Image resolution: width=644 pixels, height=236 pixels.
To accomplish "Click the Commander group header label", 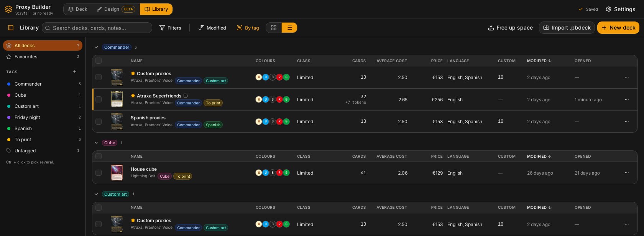I will click(x=117, y=47).
